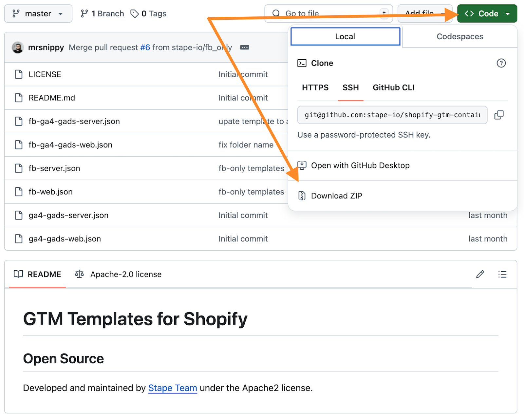Click the license scale icon

[x=79, y=274]
